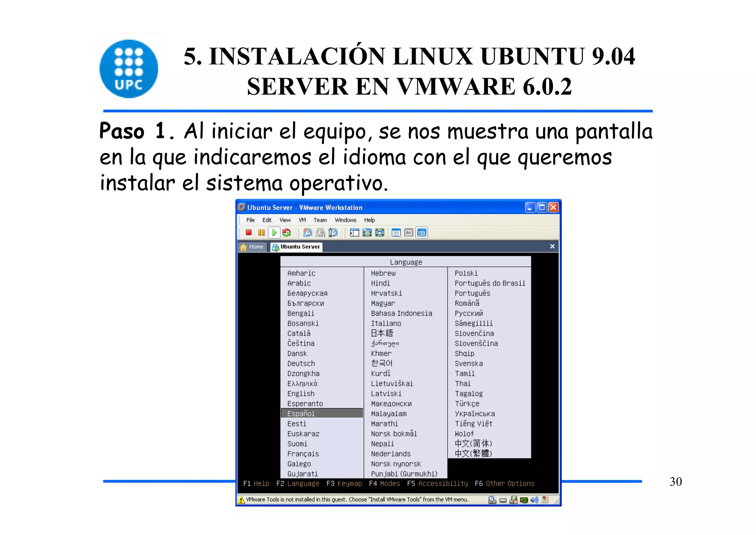This screenshot has width=756, height=535.
Task: Open the Help menu
Action: click(x=370, y=220)
